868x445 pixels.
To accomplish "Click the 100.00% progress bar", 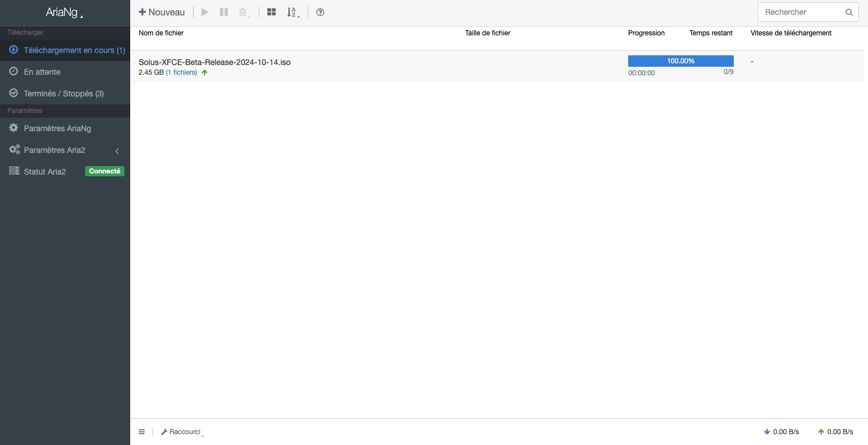I will tap(681, 61).
